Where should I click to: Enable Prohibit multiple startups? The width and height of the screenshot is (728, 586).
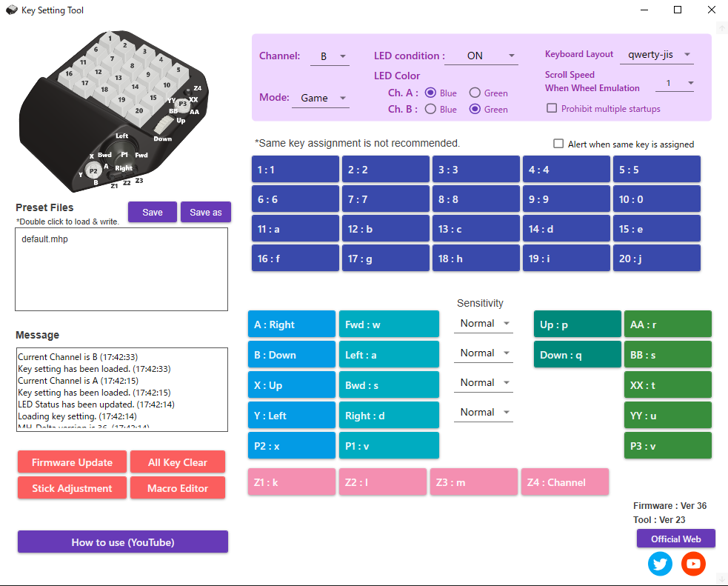[x=551, y=108]
